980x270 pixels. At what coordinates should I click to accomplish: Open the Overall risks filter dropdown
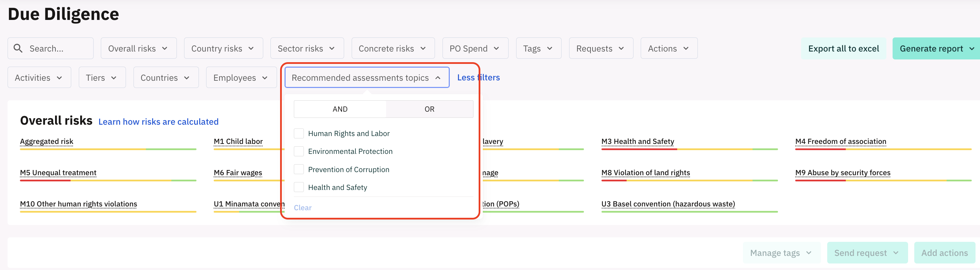pos(138,48)
